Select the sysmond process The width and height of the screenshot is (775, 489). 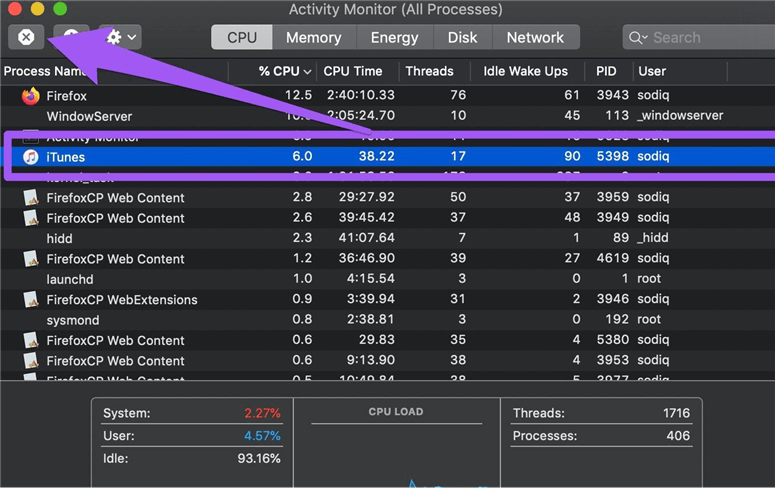[x=73, y=320]
